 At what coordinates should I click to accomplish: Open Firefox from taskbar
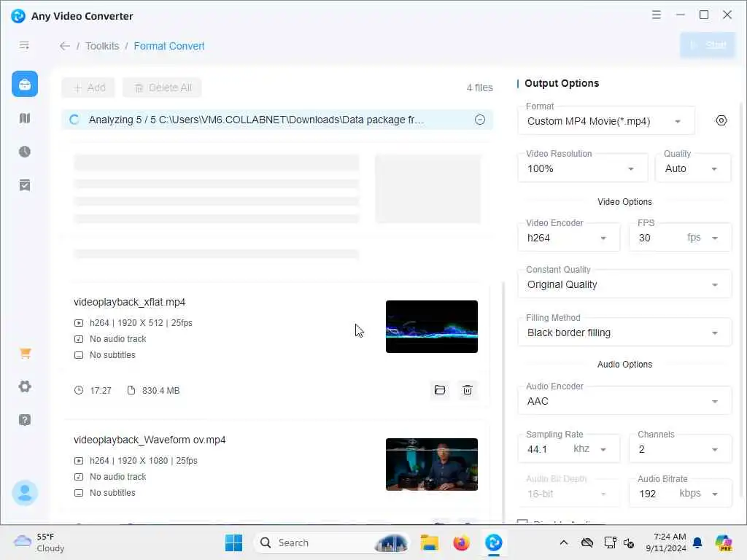tap(461, 542)
